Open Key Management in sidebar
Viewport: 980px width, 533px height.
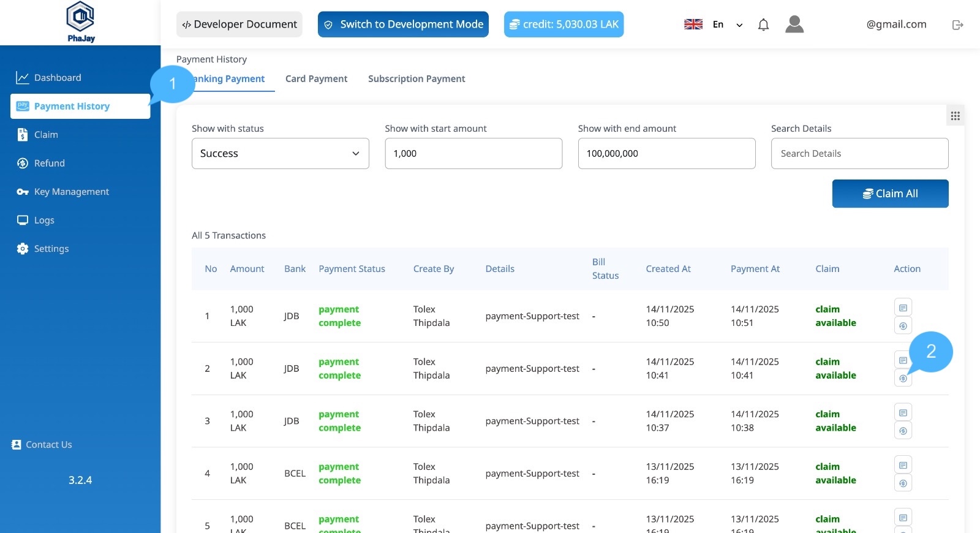71,192
